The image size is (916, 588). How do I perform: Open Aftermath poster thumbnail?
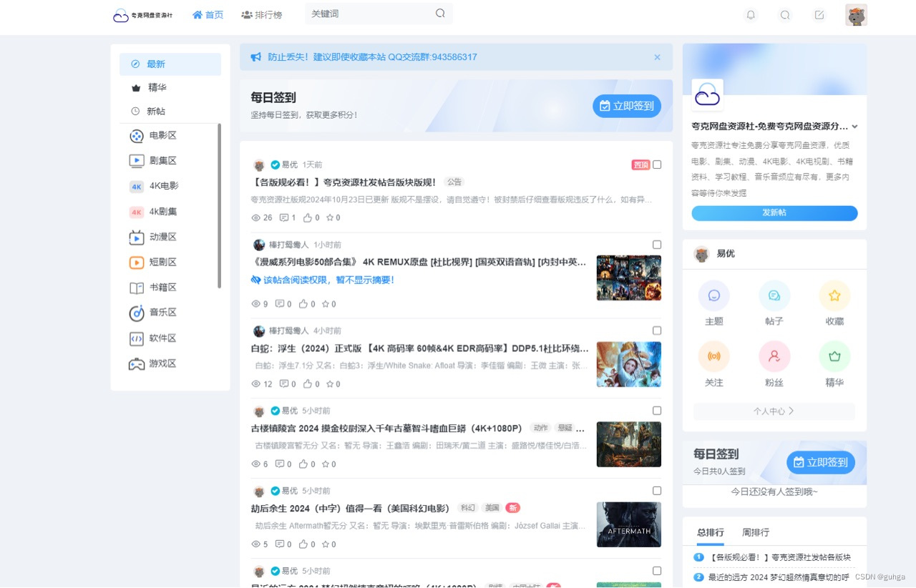pyautogui.click(x=629, y=524)
